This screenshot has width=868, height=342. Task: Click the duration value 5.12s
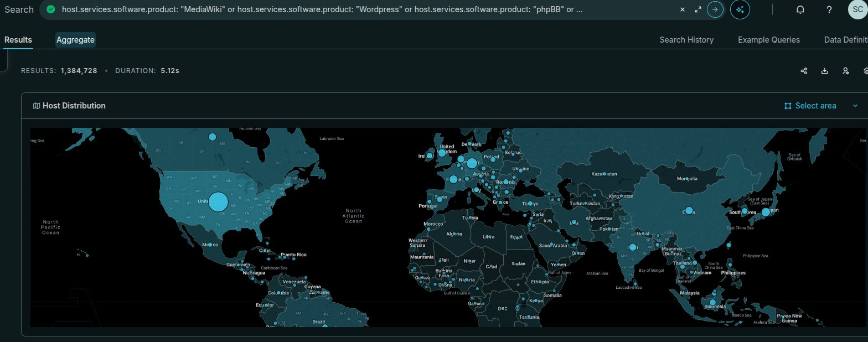(x=170, y=71)
